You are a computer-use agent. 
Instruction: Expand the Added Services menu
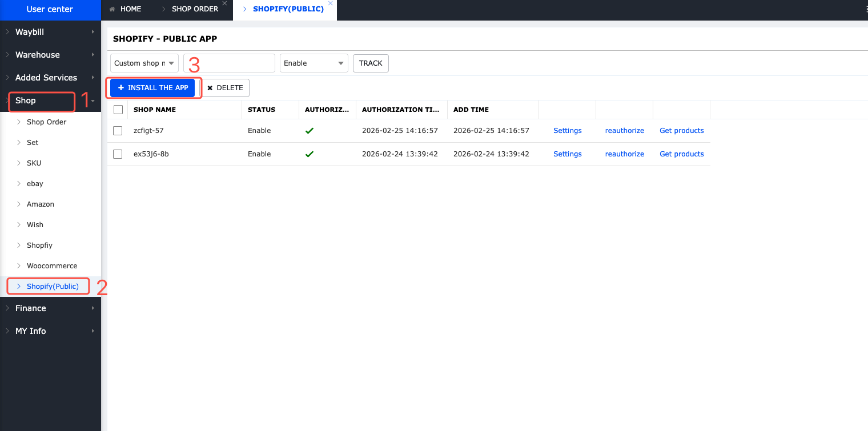tap(46, 78)
